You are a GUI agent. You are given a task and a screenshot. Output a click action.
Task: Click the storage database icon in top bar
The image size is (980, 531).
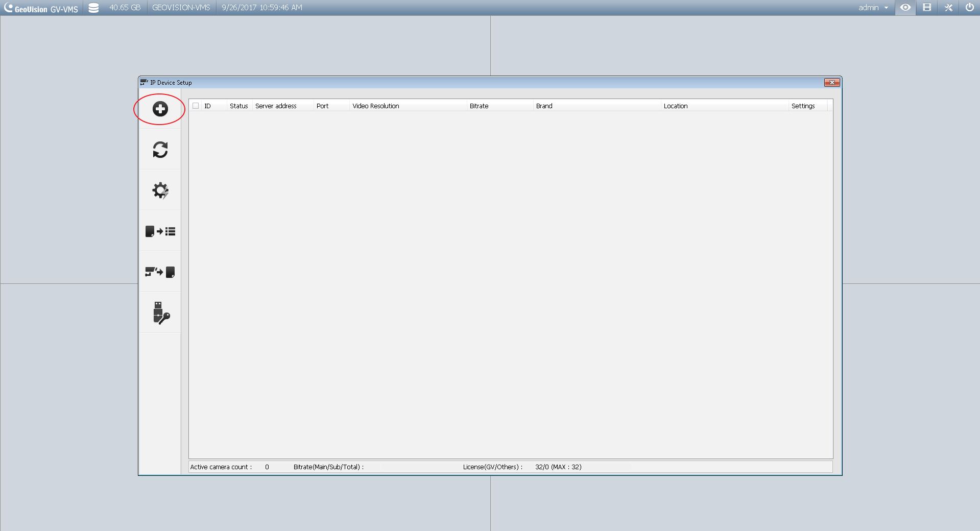[93, 8]
